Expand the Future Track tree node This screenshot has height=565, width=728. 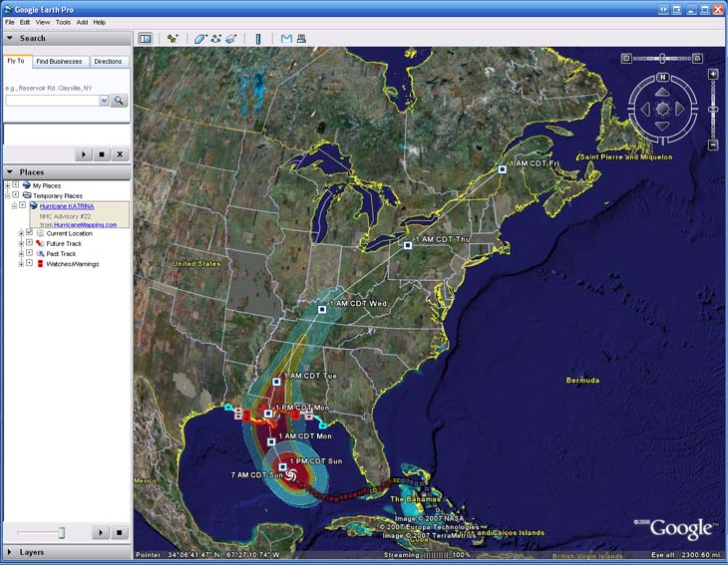click(x=21, y=243)
